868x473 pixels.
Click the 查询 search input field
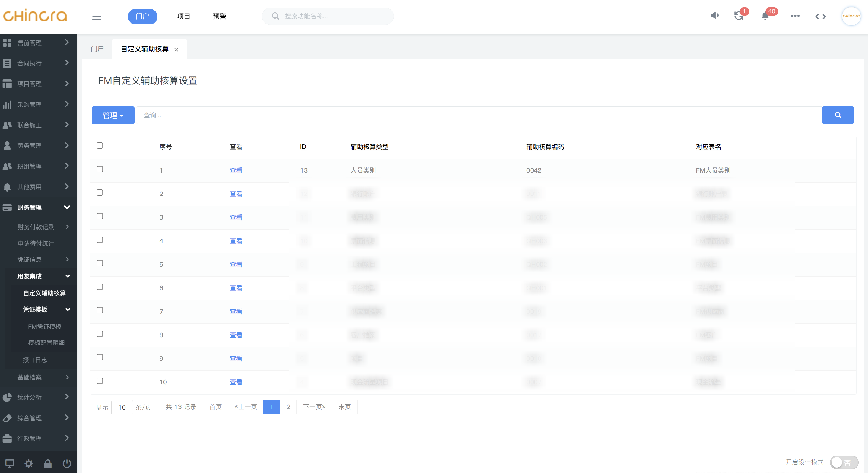pyautogui.click(x=478, y=115)
